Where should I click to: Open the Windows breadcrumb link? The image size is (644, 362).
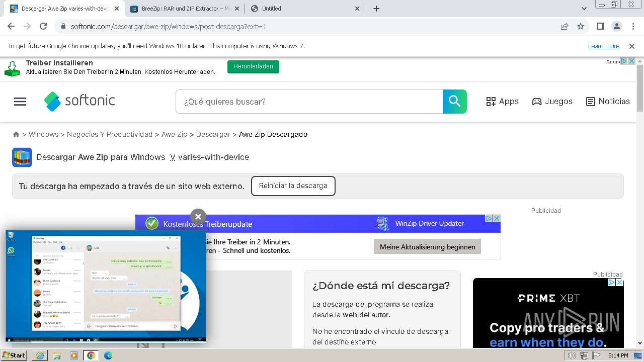click(x=43, y=135)
